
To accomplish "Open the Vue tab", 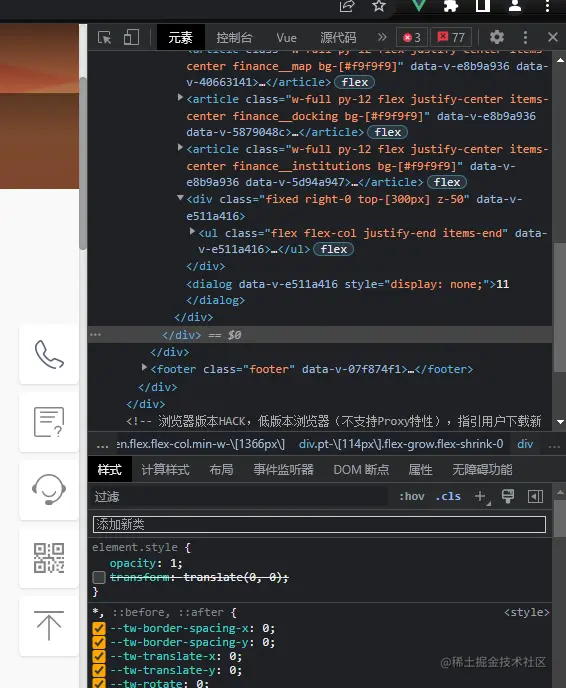I will 287,38.
